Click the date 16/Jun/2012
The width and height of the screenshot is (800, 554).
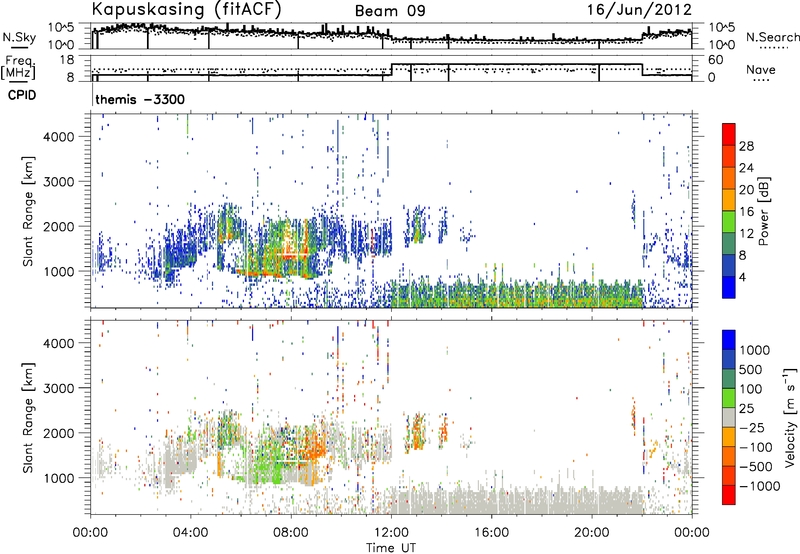pyautogui.click(x=639, y=10)
